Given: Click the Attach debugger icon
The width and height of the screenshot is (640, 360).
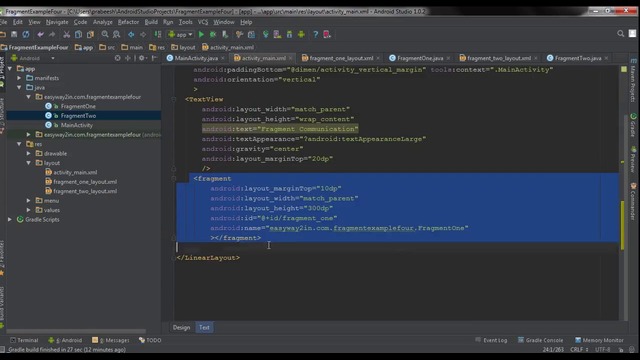Looking at the screenshot, I should click(x=225, y=35).
